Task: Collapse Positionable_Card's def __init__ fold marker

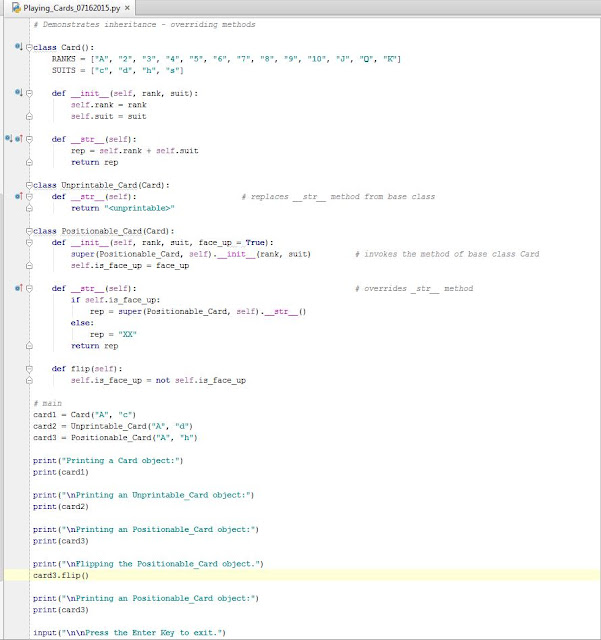Action: [x=29, y=242]
